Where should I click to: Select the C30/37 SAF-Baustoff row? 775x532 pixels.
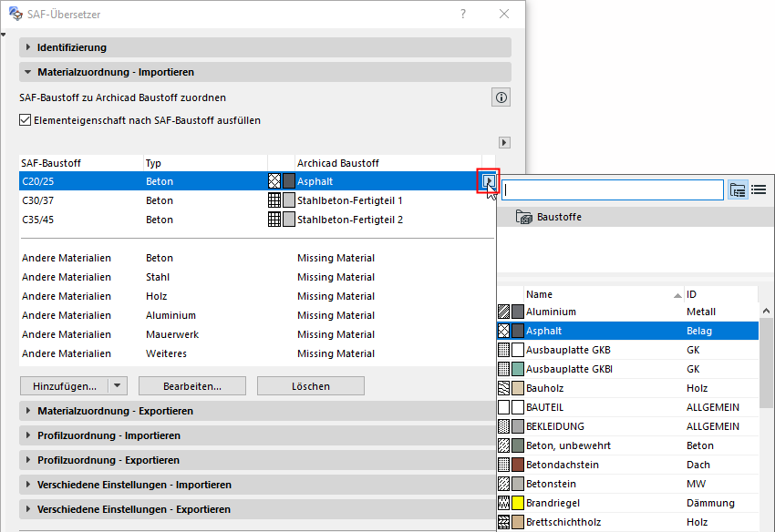tap(257, 200)
